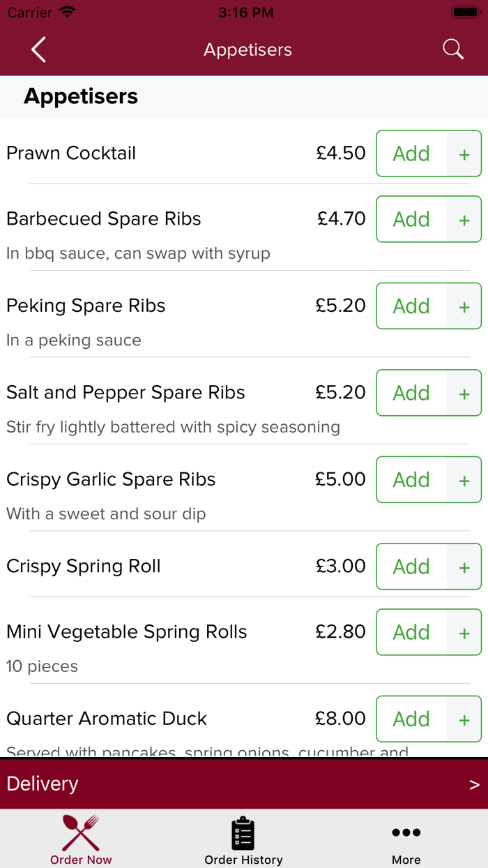Add Barbecued Spare Ribs to the order

(411, 219)
